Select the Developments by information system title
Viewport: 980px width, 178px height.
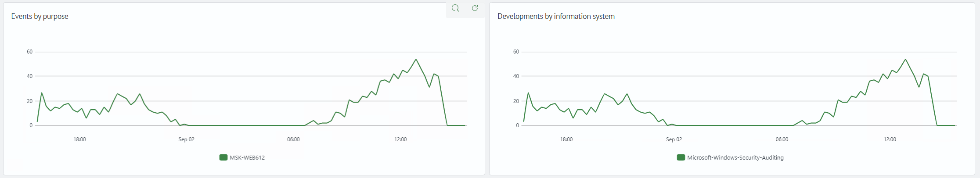point(556,16)
